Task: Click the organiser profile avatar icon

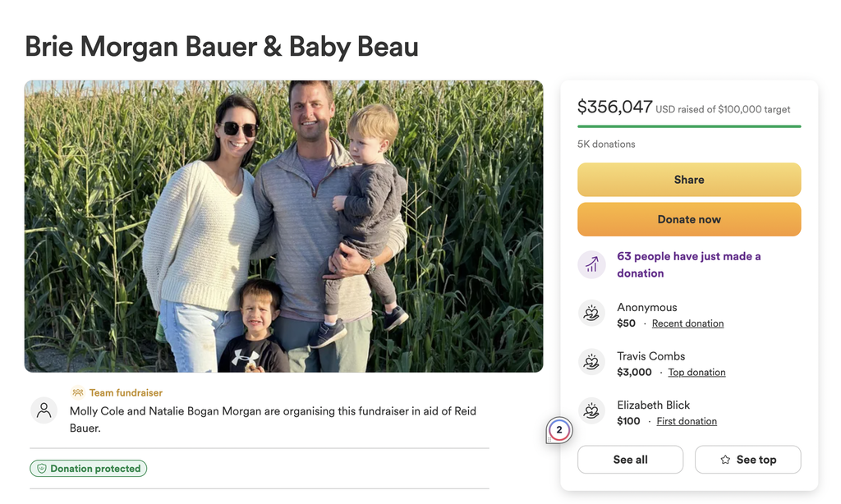Action: [x=44, y=410]
